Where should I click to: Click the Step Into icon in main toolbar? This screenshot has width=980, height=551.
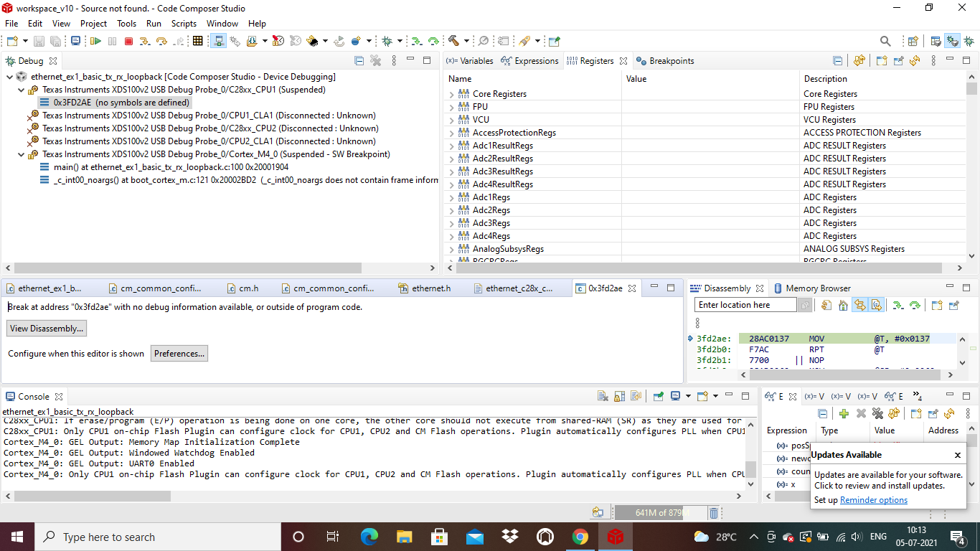145,42
